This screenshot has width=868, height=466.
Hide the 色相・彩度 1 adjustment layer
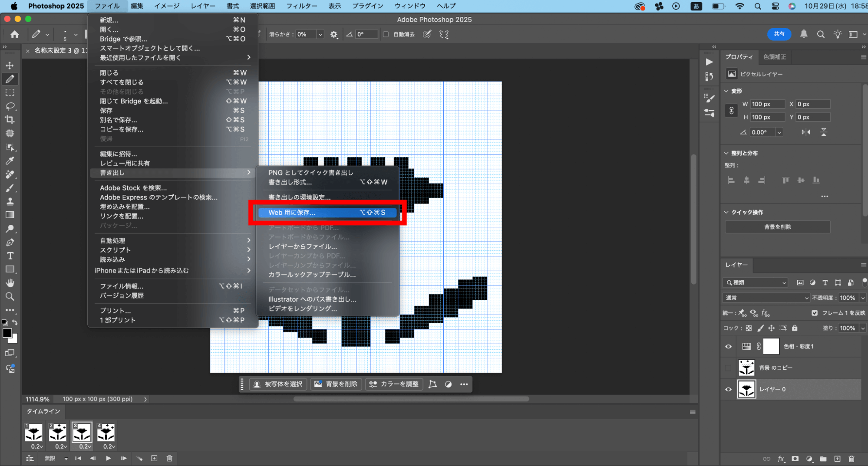pos(728,347)
